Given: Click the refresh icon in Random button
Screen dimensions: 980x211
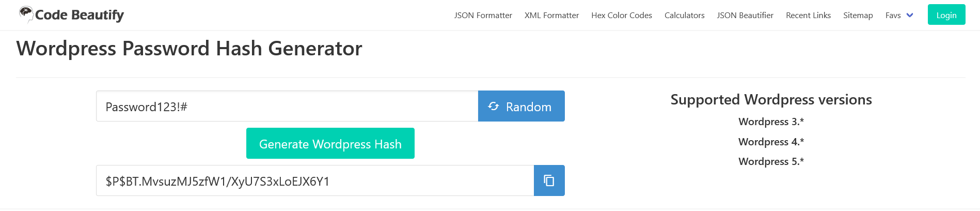Looking at the screenshot, I should [x=494, y=106].
